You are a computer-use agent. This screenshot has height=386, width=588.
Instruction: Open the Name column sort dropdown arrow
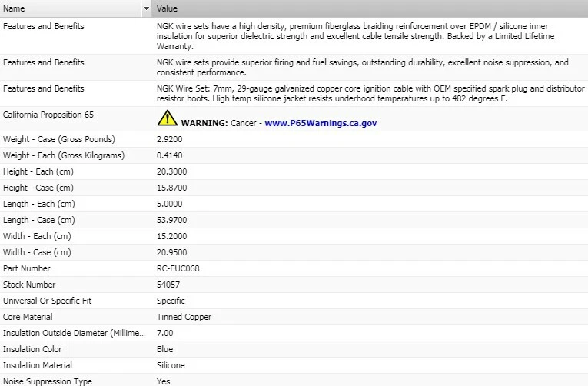(x=146, y=8)
